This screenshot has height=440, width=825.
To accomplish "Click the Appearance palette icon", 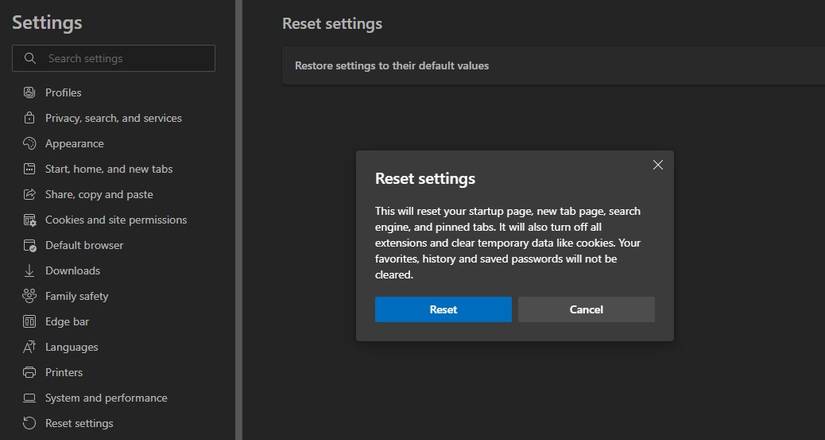I will pos(29,144).
